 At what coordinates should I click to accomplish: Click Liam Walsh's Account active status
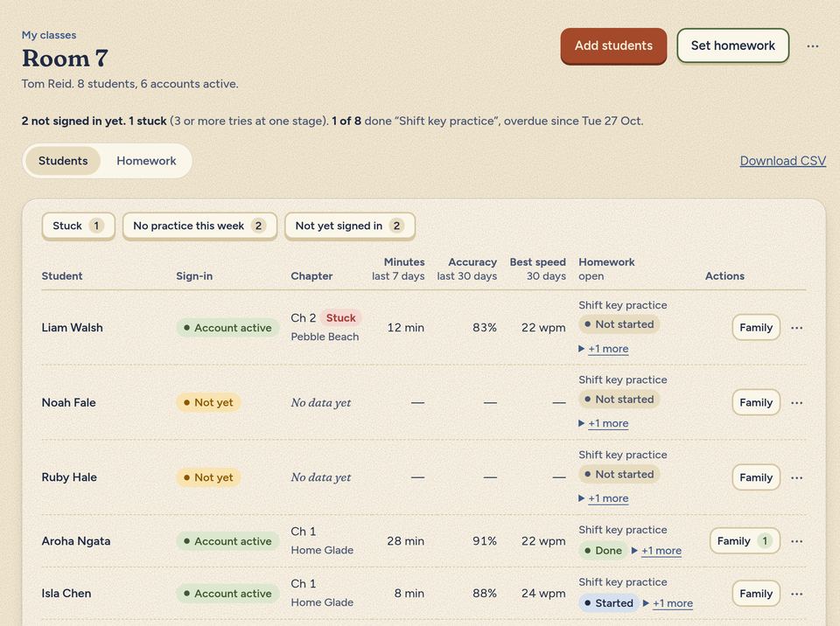click(x=227, y=328)
